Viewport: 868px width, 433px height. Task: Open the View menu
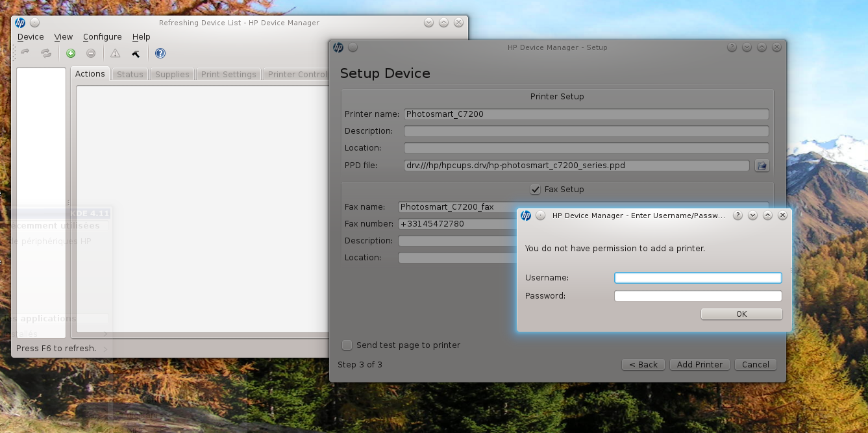coord(64,37)
